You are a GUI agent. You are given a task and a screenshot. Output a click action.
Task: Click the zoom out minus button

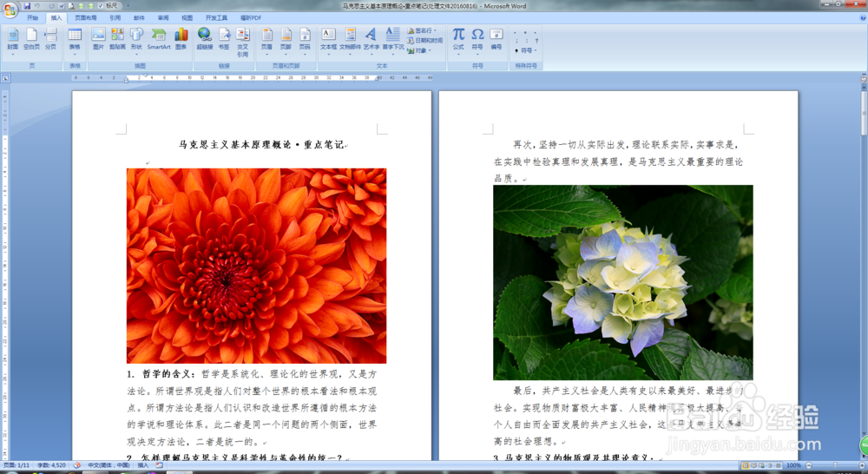[809, 465]
